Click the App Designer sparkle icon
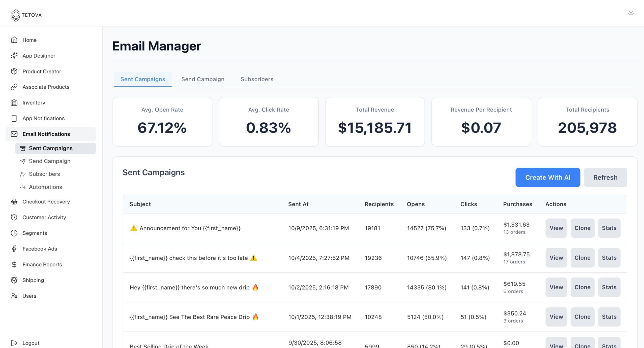The image size is (644, 348). [14, 56]
